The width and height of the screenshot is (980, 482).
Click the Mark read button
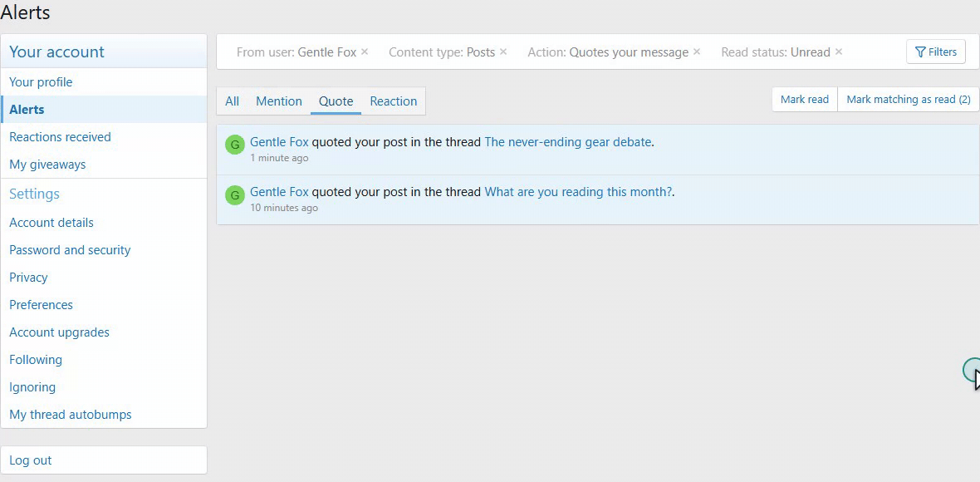click(x=805, y=100)
